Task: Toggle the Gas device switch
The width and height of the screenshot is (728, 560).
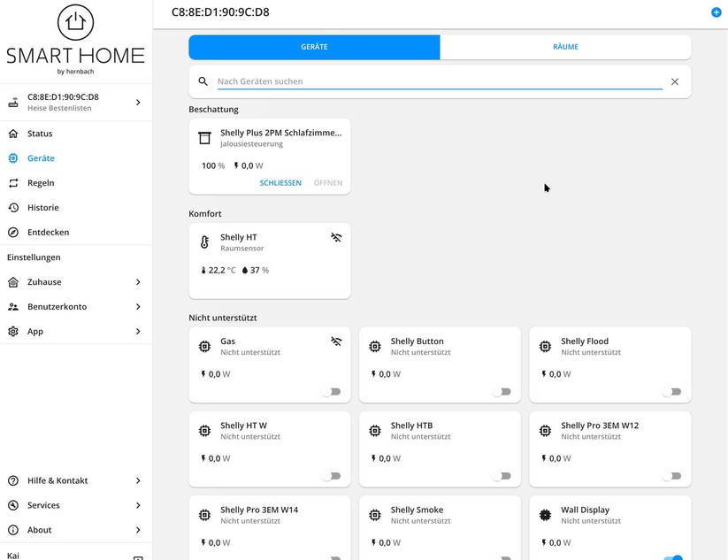Action: [x=333, y=392]
